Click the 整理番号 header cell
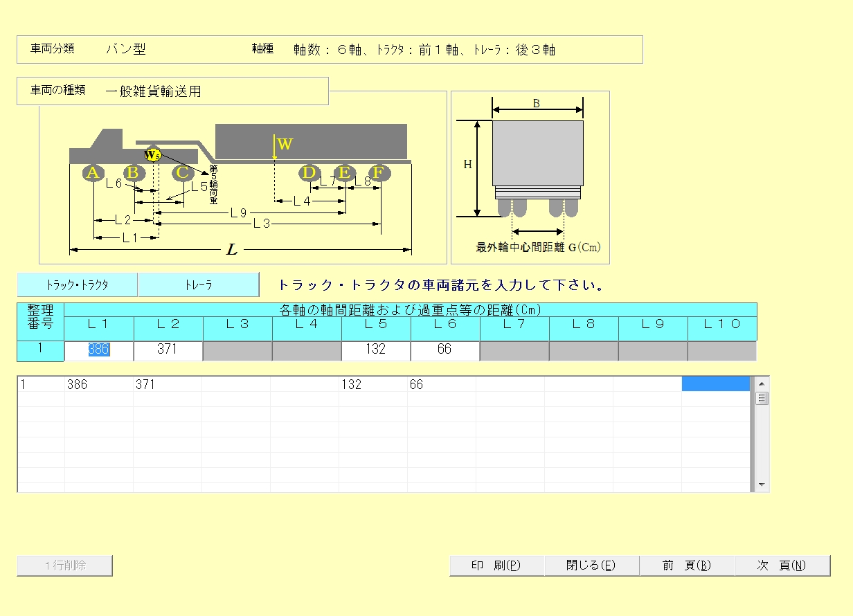The width and height of the screenshot is (853, 616). tap(41, 321)
